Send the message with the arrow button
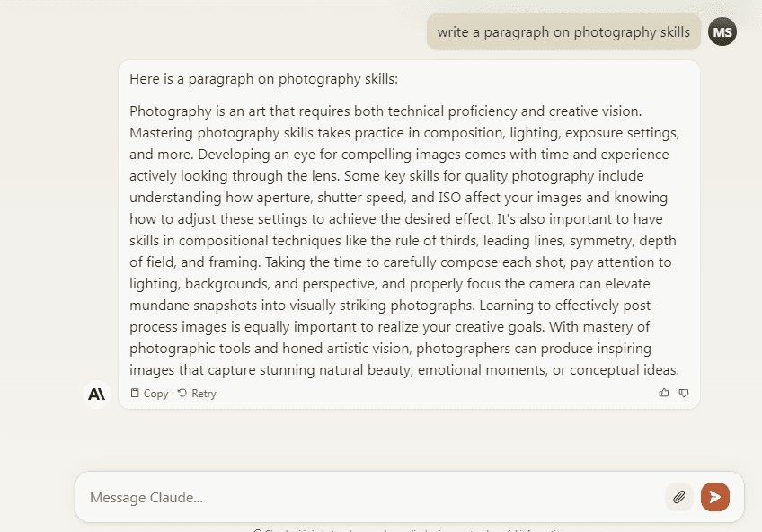Image resolution: width=762 pixels, height=532 pixels. point(715,497)
